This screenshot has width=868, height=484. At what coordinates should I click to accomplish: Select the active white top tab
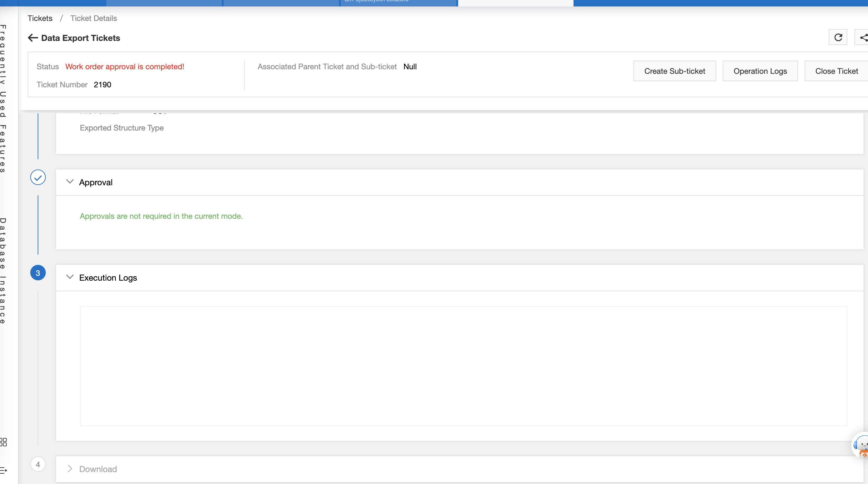tap(516, 3)
